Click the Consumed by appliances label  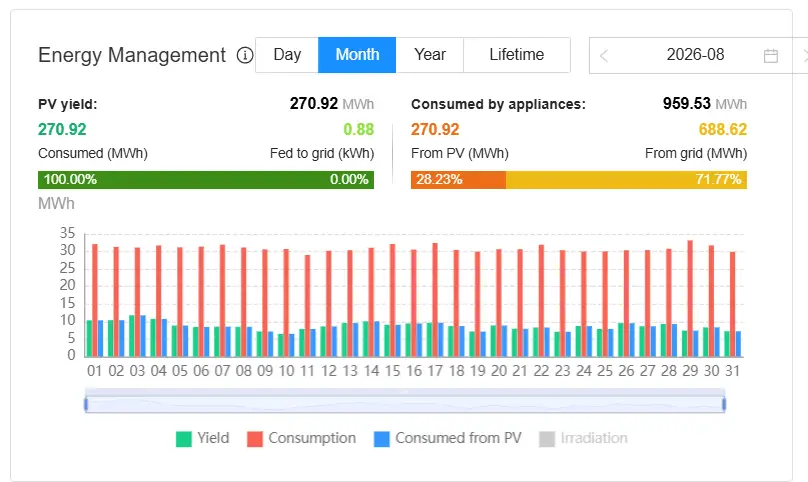click(x=498, y=104)
